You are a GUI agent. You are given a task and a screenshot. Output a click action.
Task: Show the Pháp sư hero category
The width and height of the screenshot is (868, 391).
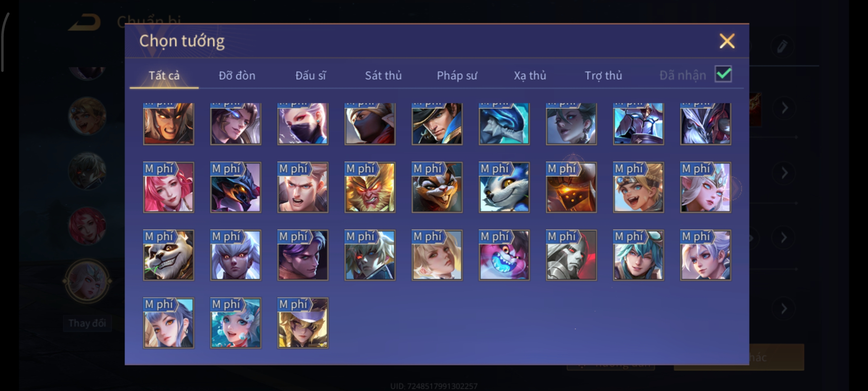click(457, 75)
